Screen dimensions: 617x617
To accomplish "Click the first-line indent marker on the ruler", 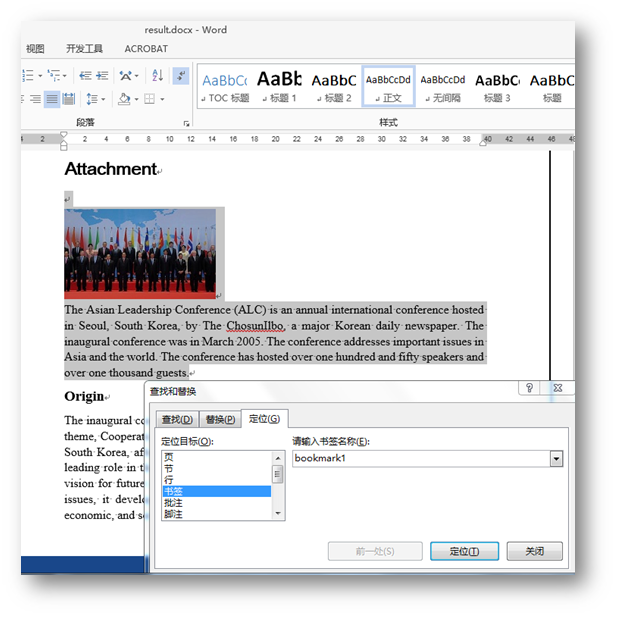I will 63,135.
